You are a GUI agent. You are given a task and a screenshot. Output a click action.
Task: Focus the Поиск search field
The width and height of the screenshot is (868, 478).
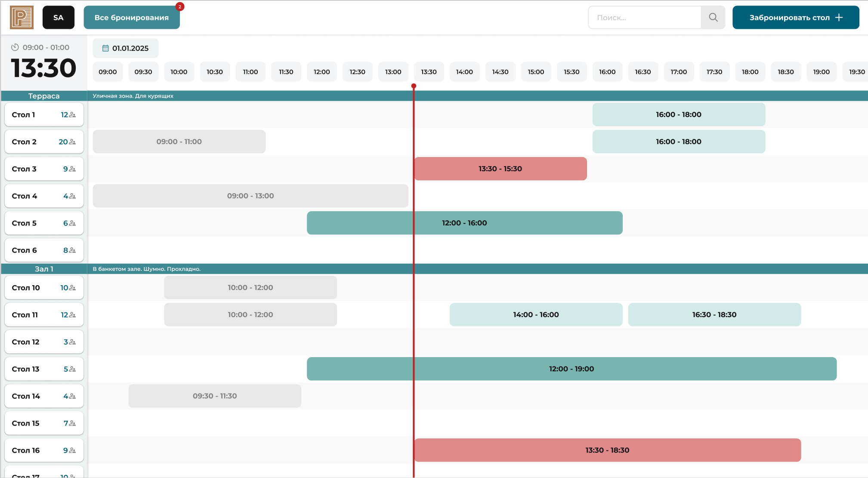pos(645,18)
